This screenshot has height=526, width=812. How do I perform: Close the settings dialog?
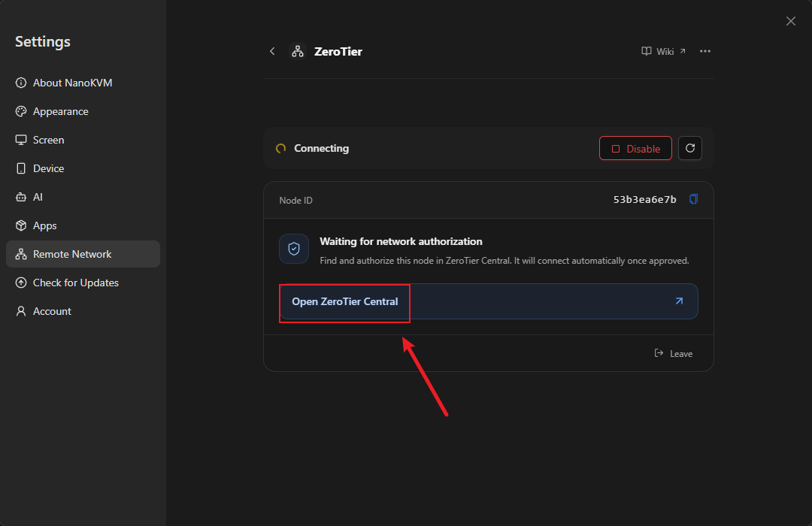coord(791,21)
